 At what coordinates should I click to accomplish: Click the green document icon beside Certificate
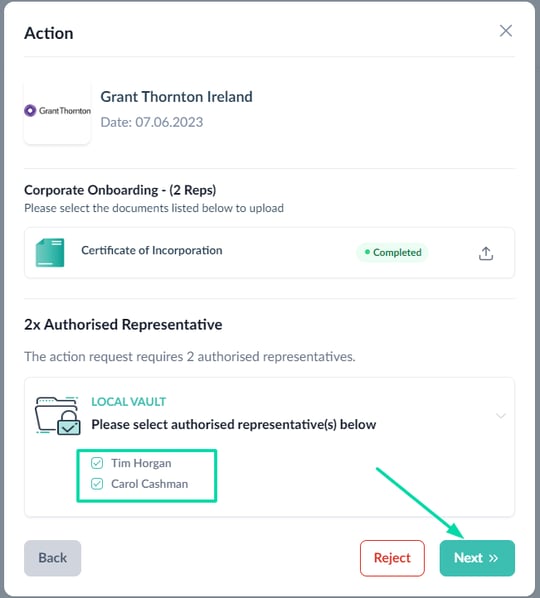(50, 252)
